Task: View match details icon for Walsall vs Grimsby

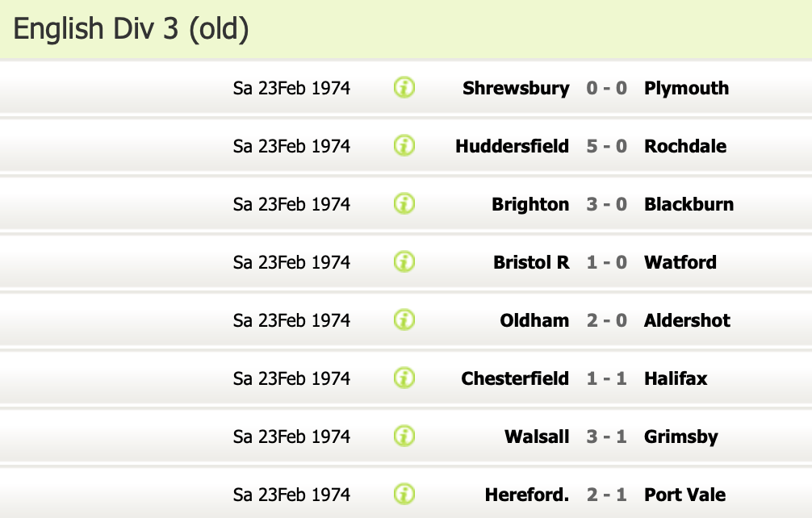Action: click(x=404, y=437)
